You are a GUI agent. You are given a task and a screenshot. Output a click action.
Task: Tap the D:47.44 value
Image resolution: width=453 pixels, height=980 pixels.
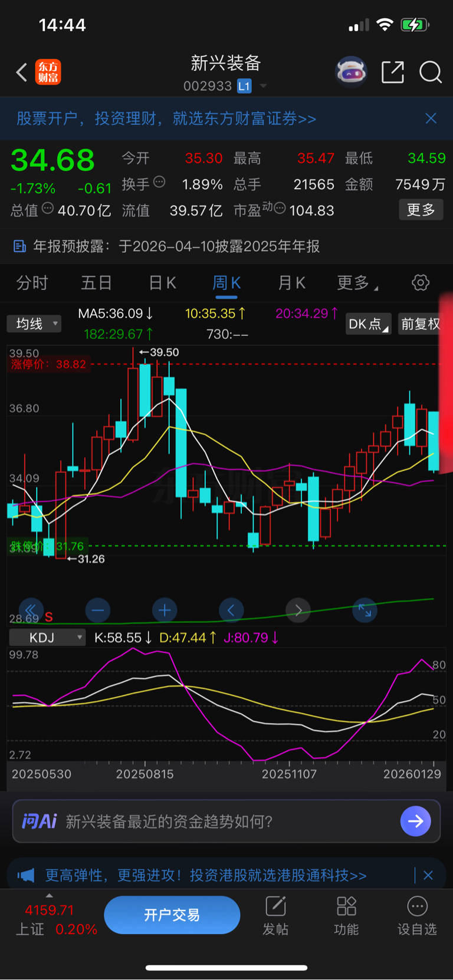(188, 638)
